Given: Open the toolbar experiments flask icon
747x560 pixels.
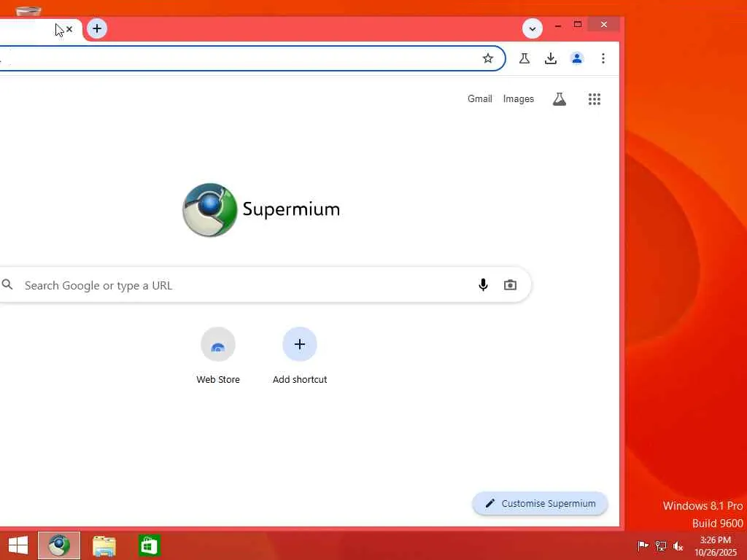Looking at the screenshot, I should (524, 58).
